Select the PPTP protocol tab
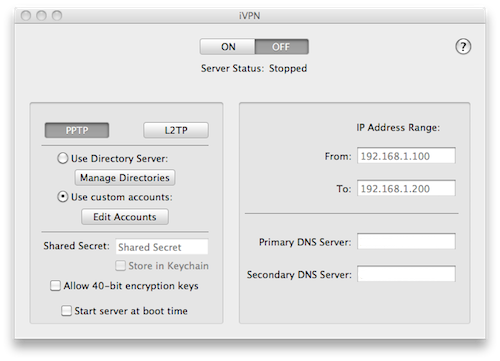The width and height of the screenshot is (500, 361). (77, 130)
